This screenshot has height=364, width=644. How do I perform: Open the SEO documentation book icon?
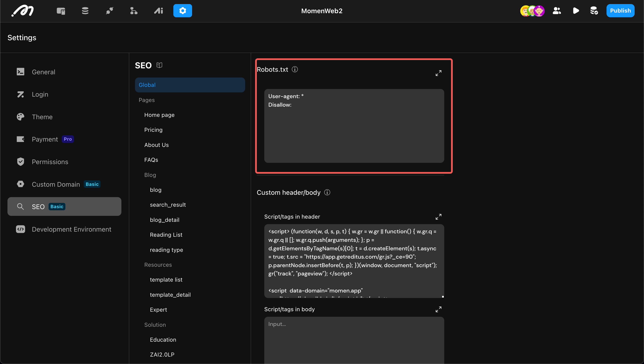159,65
